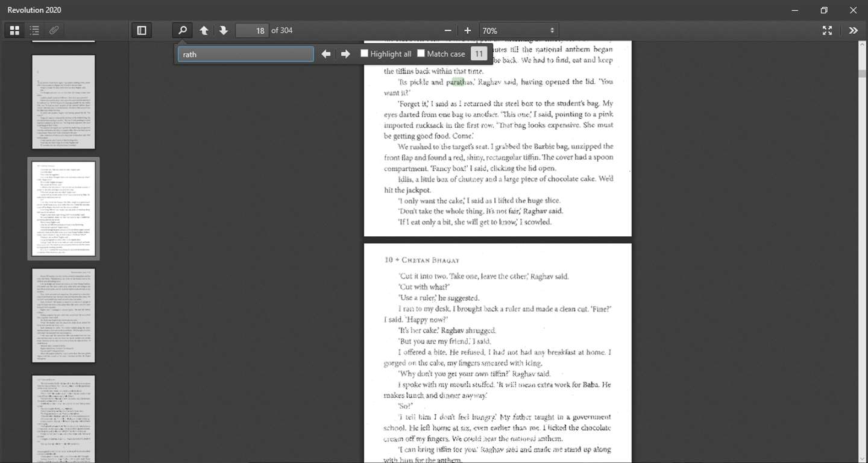Screen dimensions: 868x463
Task: Enable Match case checkbox
Action: click(x=421, y=53)
